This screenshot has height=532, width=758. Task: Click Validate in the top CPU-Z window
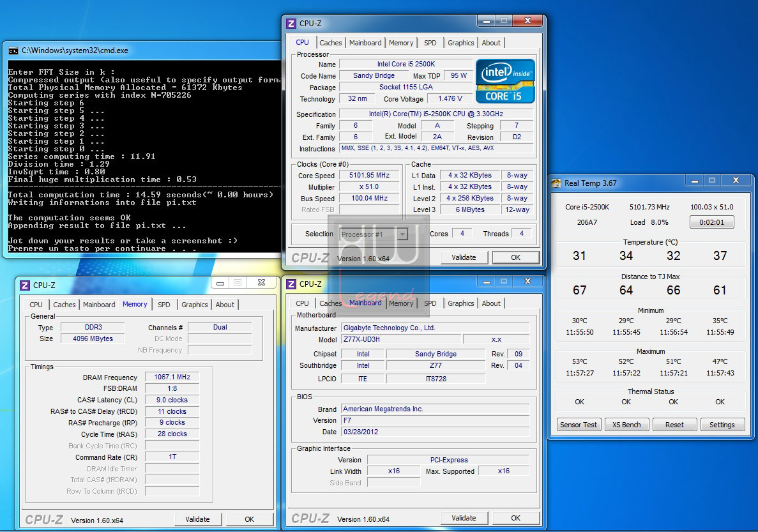(x=464, y=257)
